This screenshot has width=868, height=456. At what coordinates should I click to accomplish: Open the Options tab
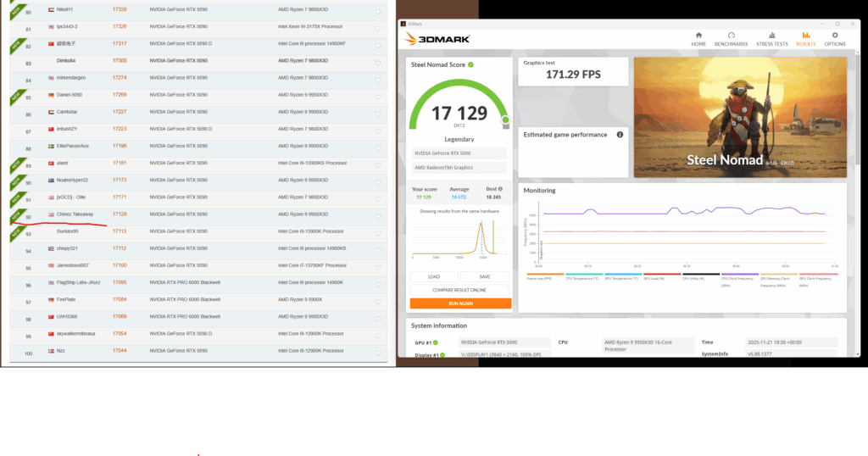tap(835, 39)
